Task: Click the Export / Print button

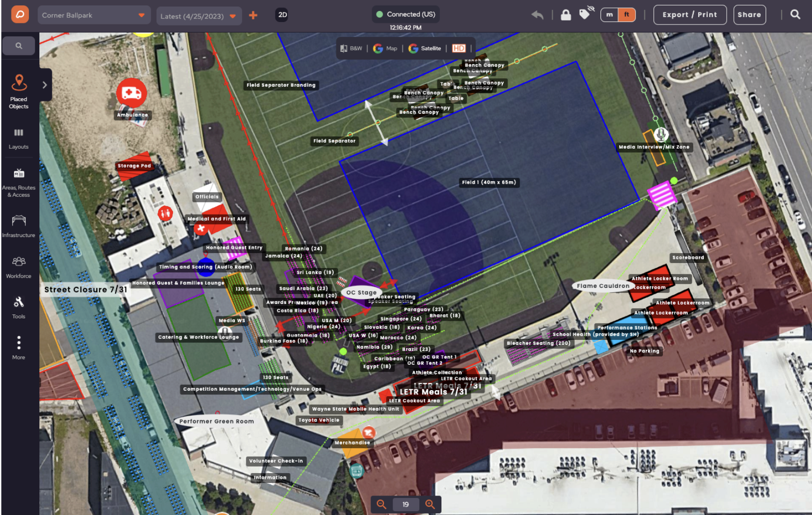Action: [690, 15]
